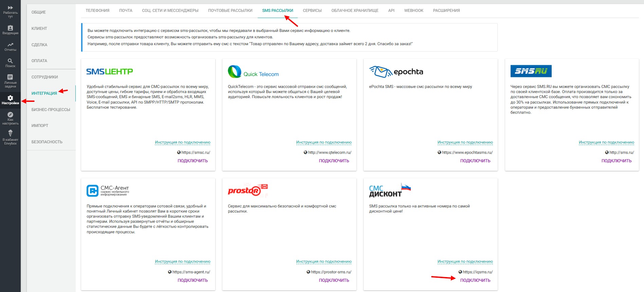
Task: Click the СМС Дисконт logo
Action: [x=390, y=190]
